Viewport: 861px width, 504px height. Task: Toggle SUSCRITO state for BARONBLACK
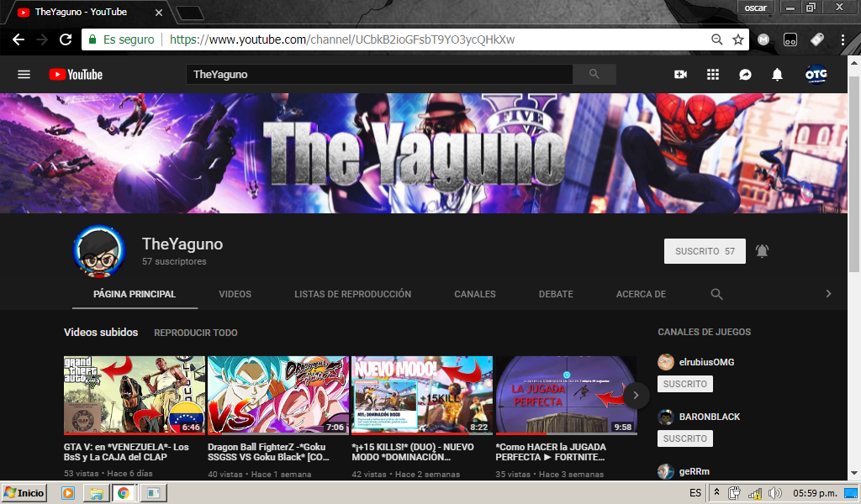click(684, 438)
